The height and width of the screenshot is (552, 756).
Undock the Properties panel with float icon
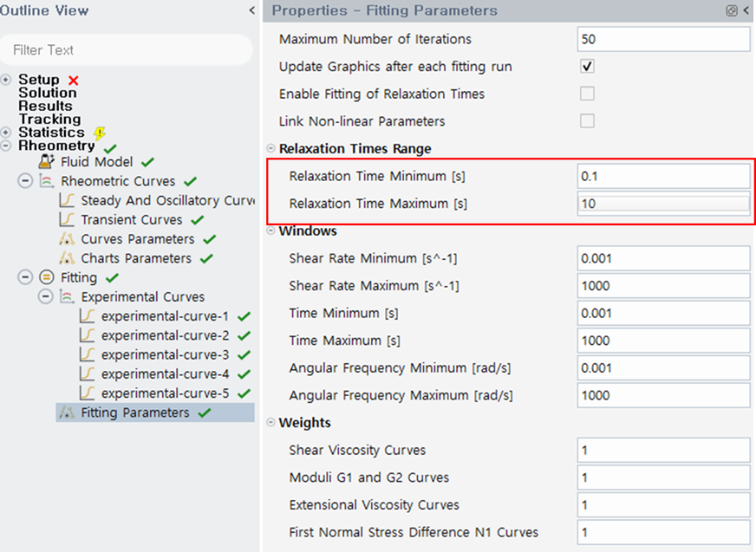pos(732,10)
